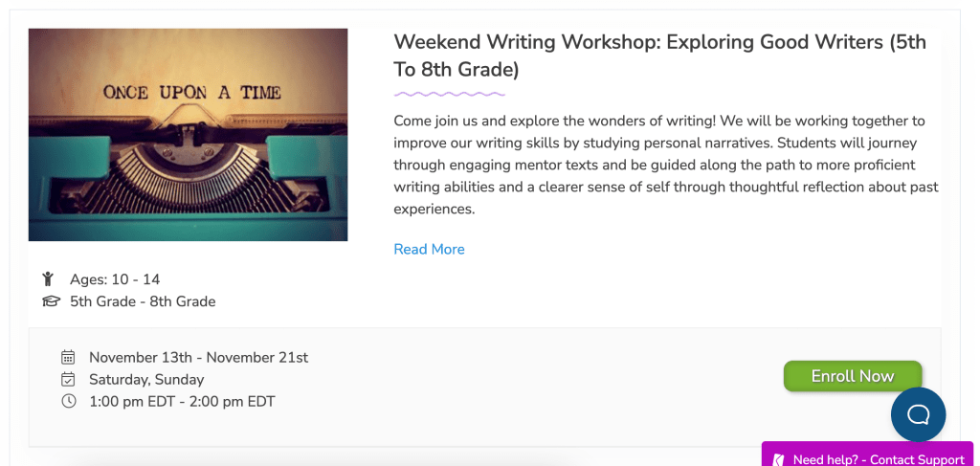Click the graduation cap grade icon
980x466 pixels.
51,301
